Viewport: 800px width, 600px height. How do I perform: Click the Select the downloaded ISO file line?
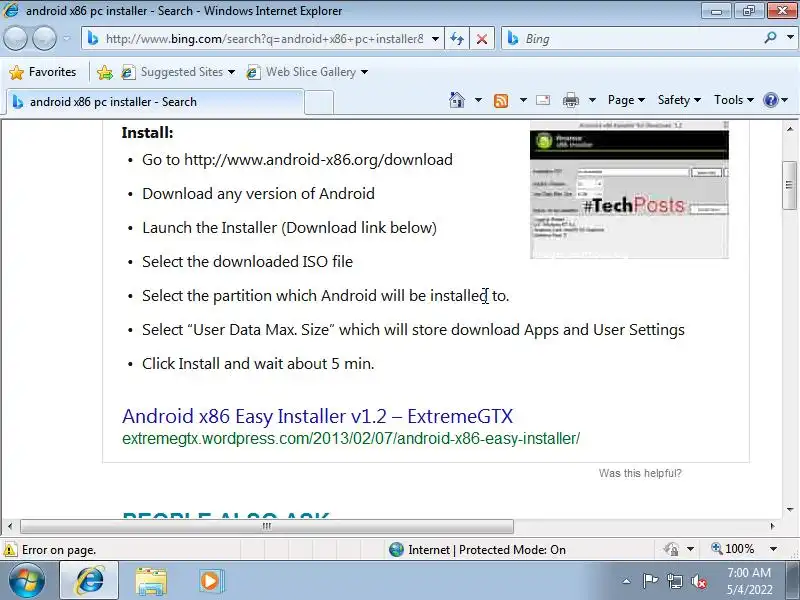(247, 262)
